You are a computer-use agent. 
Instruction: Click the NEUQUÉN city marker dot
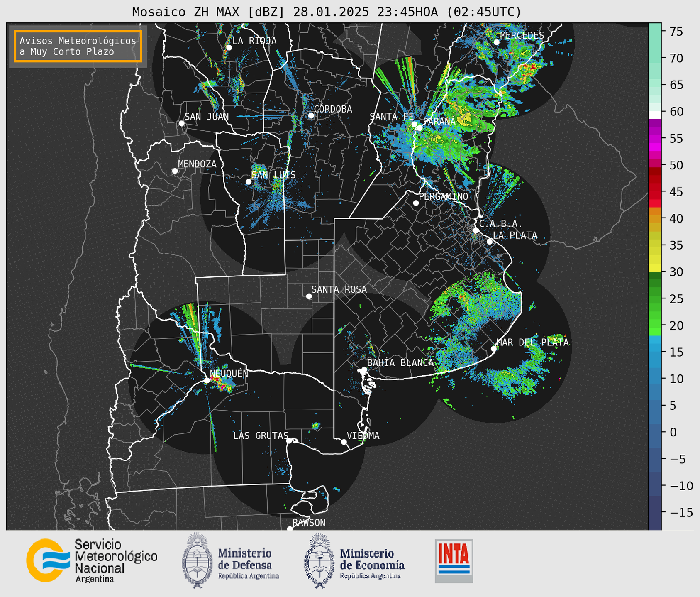(207, 380)
